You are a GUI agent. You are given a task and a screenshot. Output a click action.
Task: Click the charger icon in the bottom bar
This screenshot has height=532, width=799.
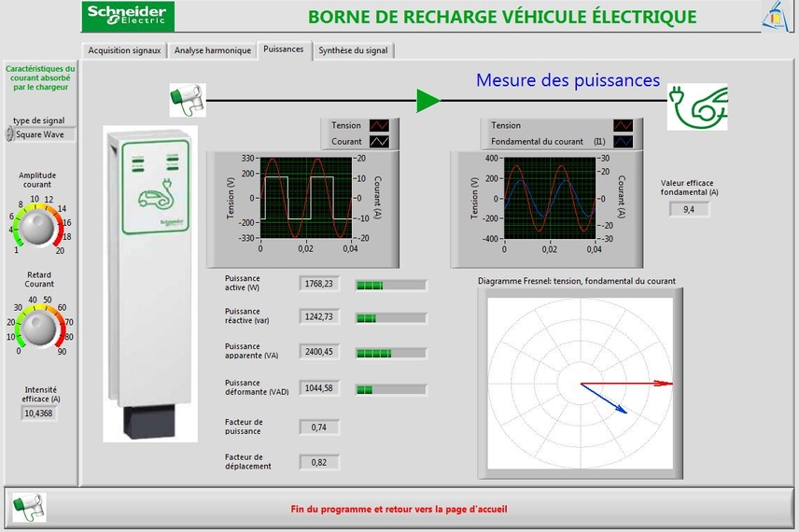tap(29, 508)
